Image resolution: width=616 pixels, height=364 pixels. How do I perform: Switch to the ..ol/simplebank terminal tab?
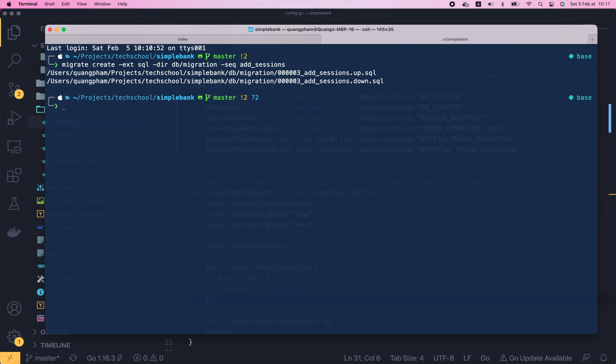(454, 39)
